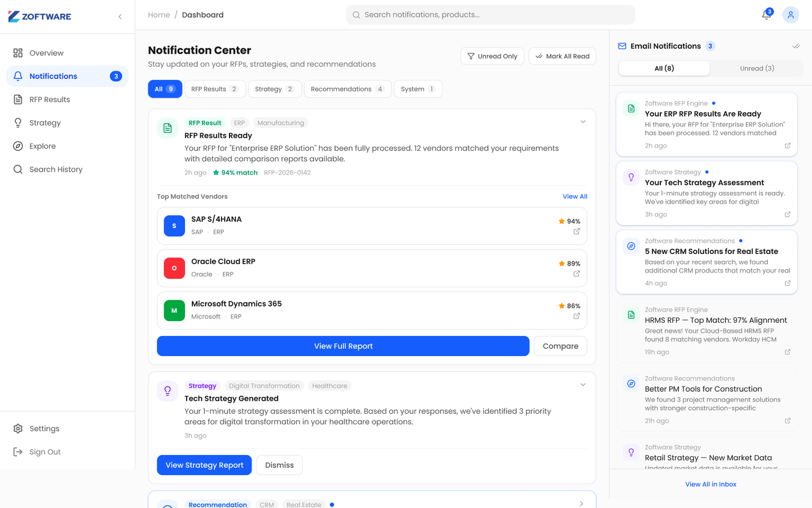
Task: Open the Your Tech Strategy Assessment email
Action: coord(707,193)
